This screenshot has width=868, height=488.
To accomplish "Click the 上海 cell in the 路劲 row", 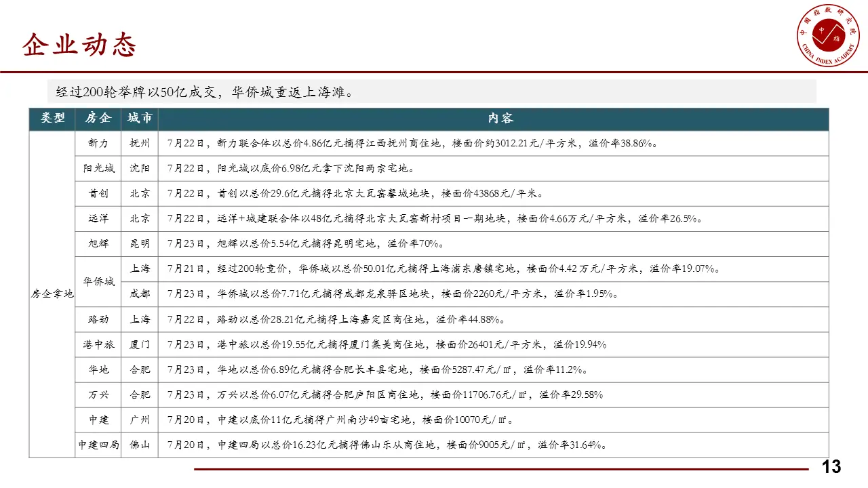I will coord(140,319).
